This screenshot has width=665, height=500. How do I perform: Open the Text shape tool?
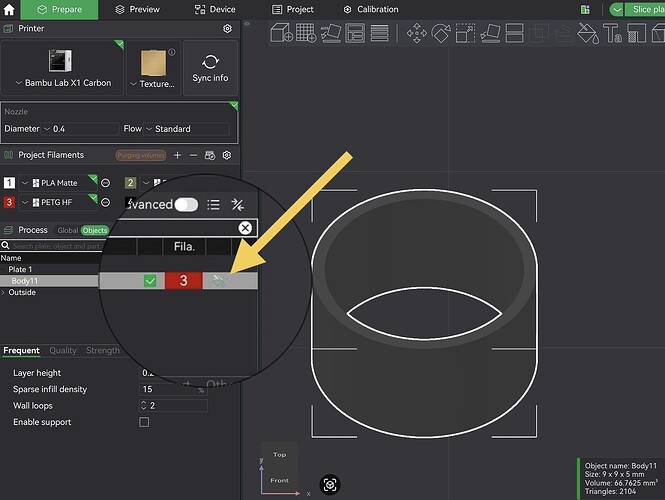click(x=612, y=33)
